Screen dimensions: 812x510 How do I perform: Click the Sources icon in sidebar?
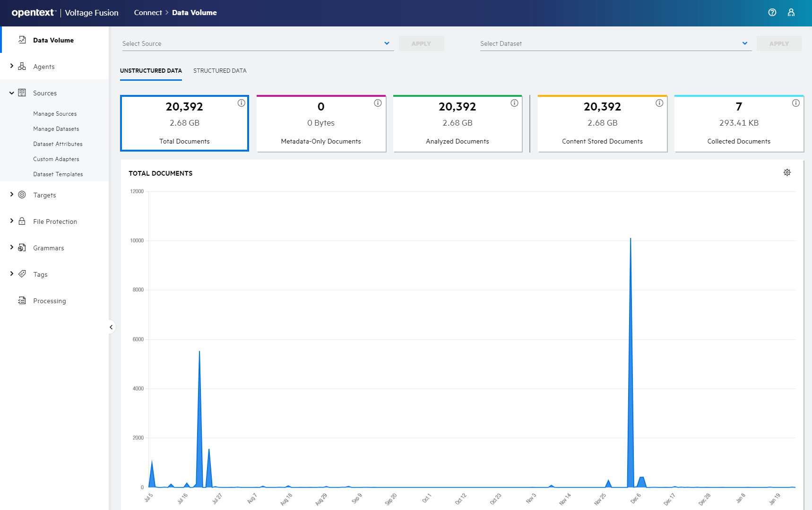[x=22, y=93]
